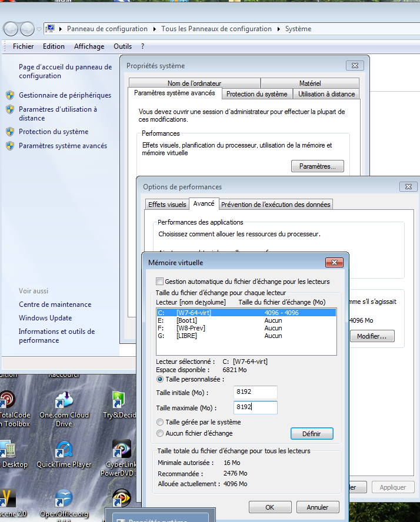Screen dimensions: 420x522
Task: Click the Modifier... button
Action: pyautogui.click(x=372, y=336)
